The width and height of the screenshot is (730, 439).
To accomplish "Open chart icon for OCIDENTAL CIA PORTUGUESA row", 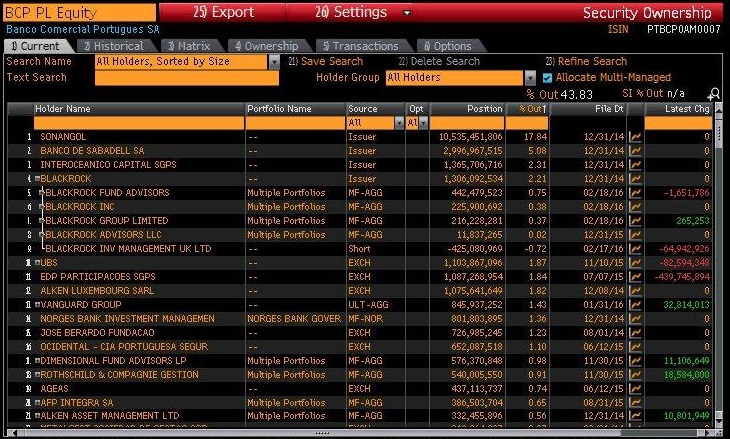I will 635,346.
